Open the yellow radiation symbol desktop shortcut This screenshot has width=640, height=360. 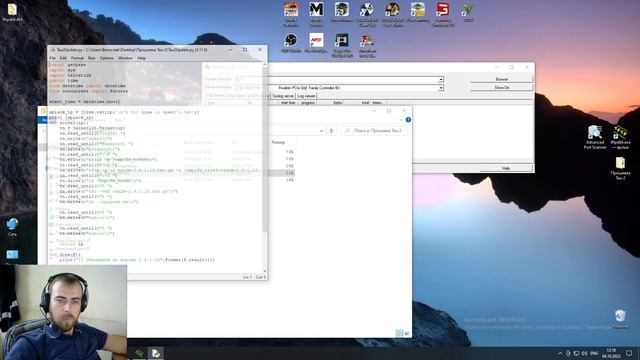(392, 13)
